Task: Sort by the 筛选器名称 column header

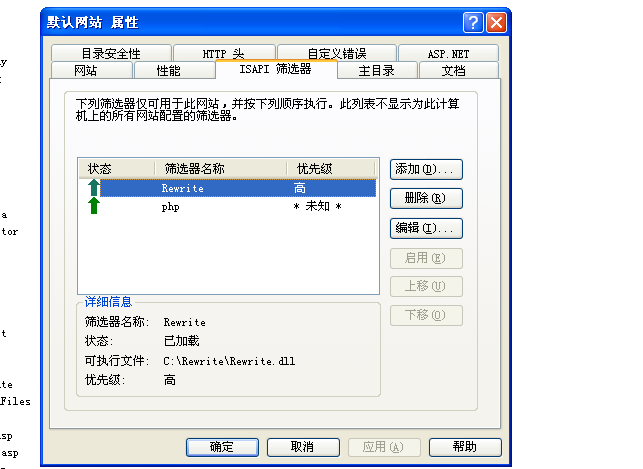Action: [x=221, y=168]
